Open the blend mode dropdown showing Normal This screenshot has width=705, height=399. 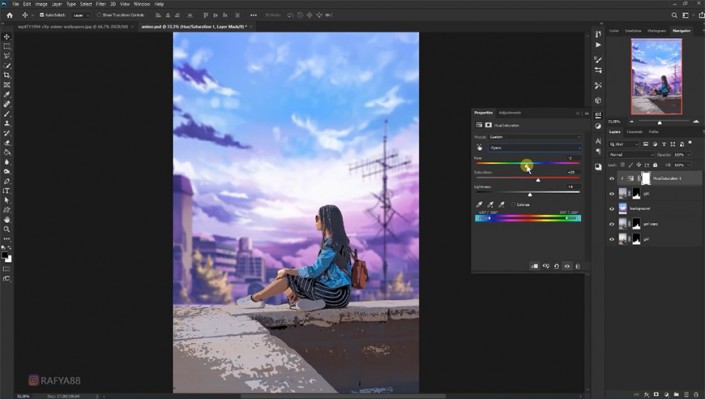coord(631,154)
